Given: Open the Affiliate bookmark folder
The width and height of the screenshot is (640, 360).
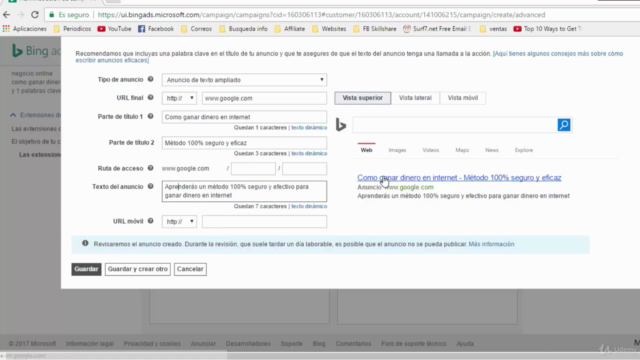Looking at the screenshot, I should (290, 29).
